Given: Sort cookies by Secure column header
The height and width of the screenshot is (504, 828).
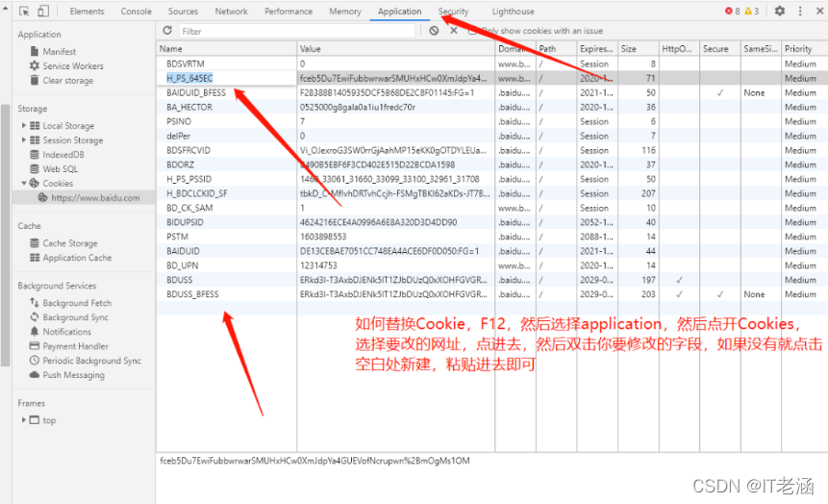Looking at the screenshot, I should 720,49.
